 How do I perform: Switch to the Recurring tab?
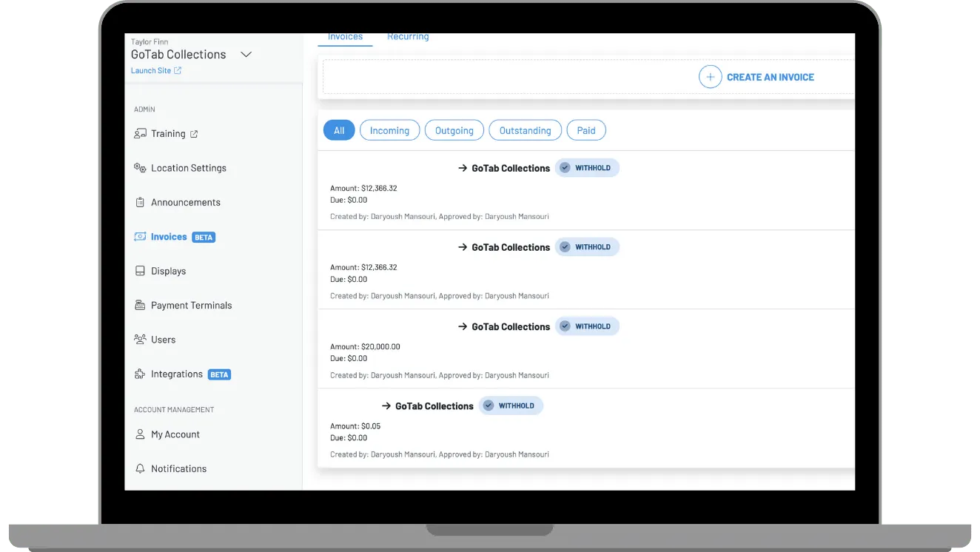click(x=408, y=37)
